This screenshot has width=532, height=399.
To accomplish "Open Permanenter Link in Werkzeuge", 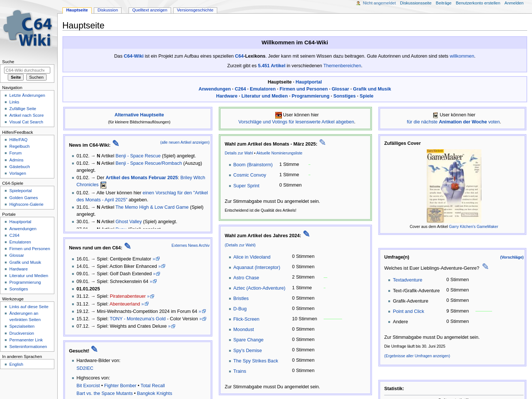I will [x=26, y=340].
